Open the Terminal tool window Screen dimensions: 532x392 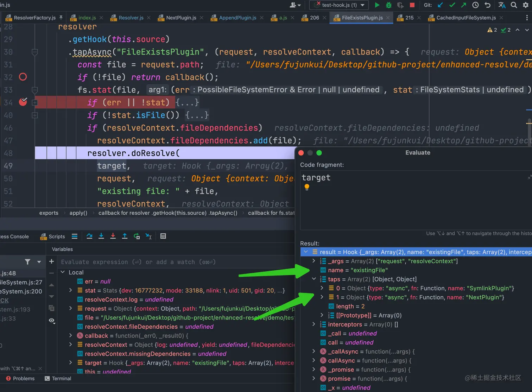pyautogui.click(x=58, y=378)
